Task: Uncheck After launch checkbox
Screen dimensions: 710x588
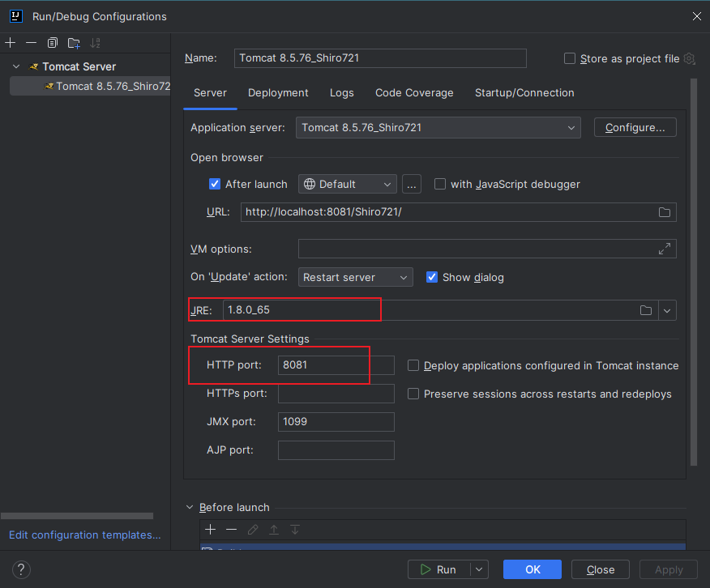Action: coord(215,184)
